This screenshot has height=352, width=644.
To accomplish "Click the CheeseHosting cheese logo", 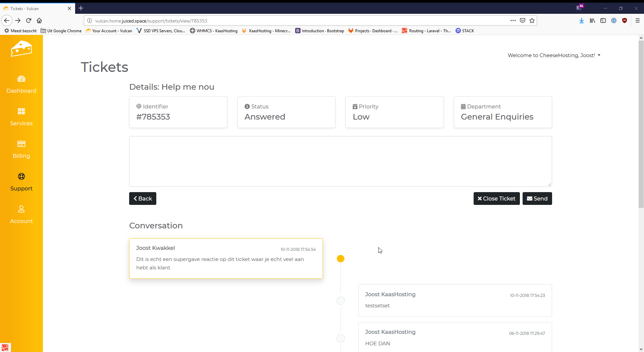I will [x=21, y=49].
